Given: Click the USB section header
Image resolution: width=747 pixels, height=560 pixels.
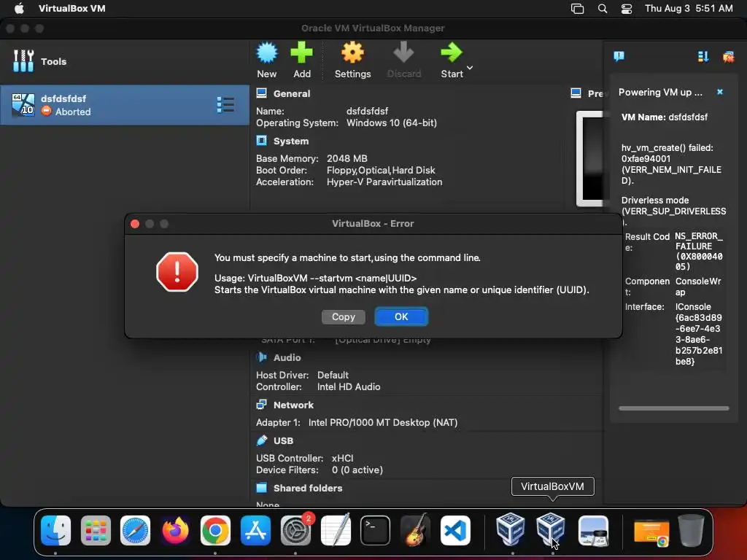Looking at the screenshot, I should point(283,441).
